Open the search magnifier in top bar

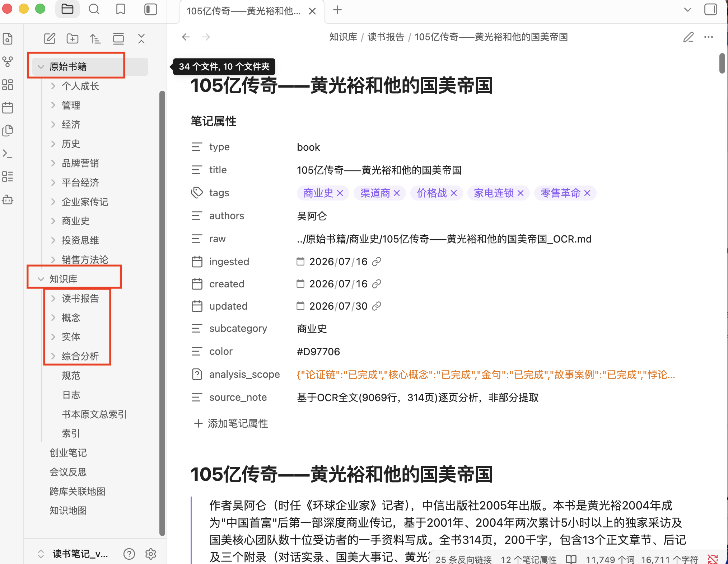(x=94, y=9)
